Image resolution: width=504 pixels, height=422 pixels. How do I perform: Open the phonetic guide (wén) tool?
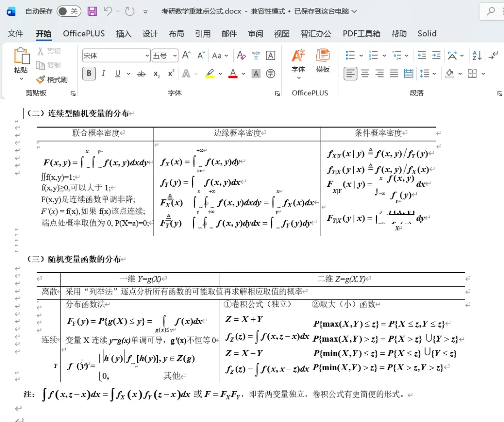[x=256, y=56]
